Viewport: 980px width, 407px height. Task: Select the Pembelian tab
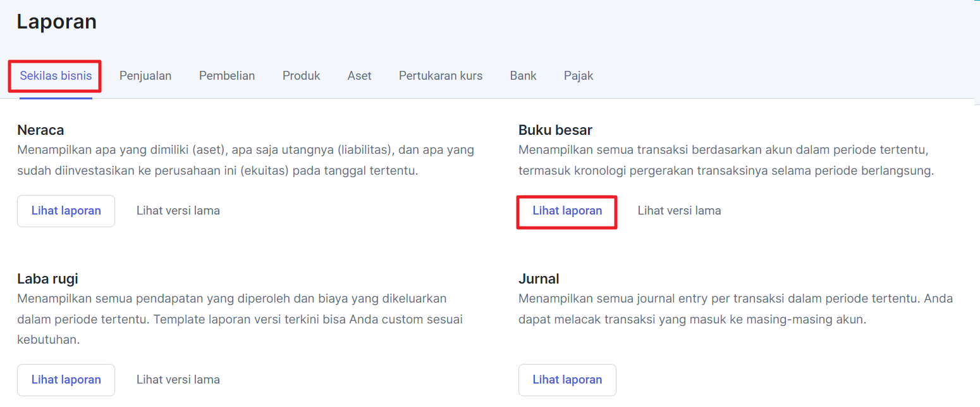coord(227,76)
